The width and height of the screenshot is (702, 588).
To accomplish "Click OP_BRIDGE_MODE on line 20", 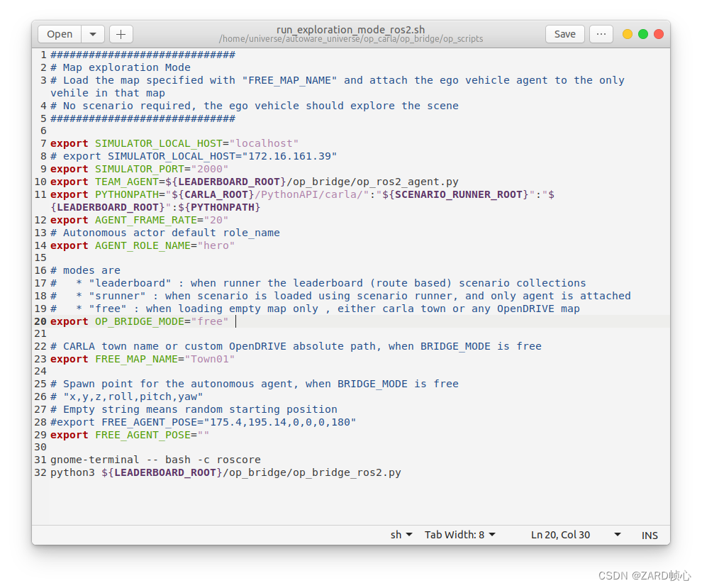I will 139,321.
